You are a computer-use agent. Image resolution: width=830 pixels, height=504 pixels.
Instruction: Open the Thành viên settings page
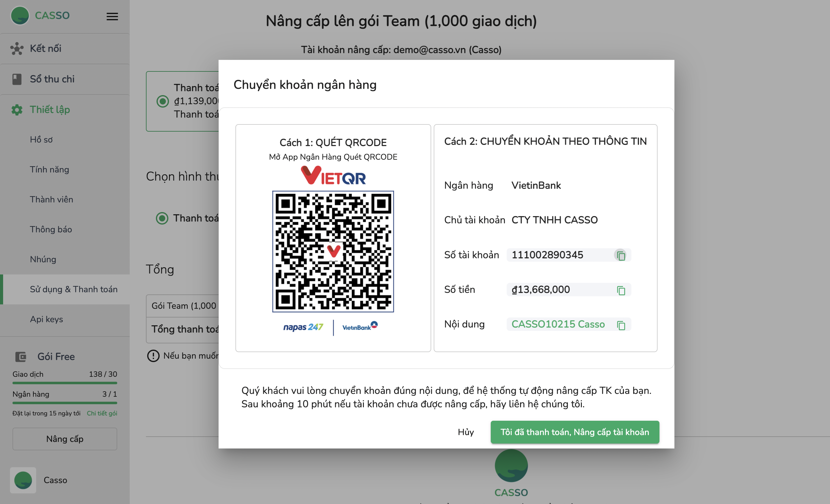[51, 199]
